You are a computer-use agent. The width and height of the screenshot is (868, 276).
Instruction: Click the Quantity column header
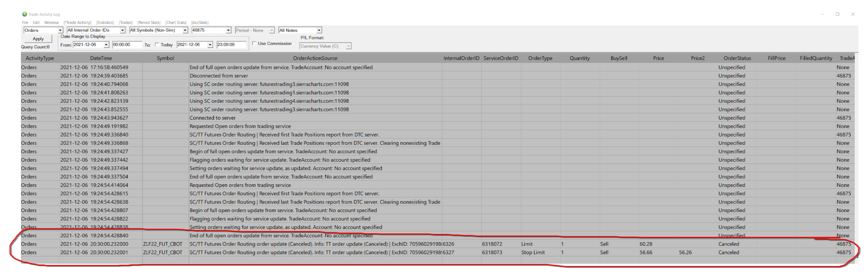[x=580, y=58]
